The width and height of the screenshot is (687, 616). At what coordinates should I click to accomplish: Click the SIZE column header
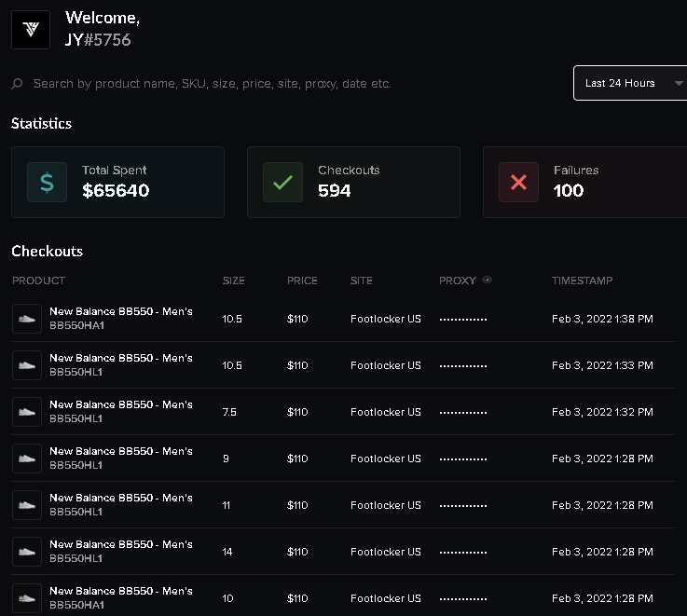234,281
